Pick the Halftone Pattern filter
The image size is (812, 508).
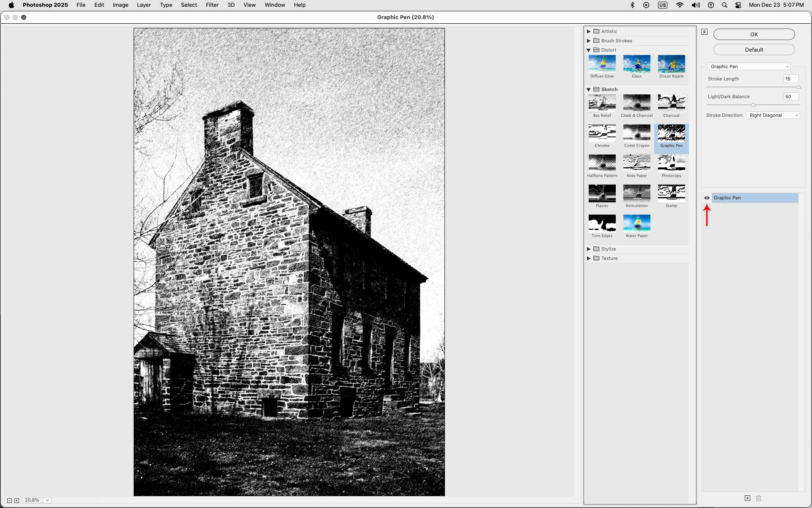tap(602, 163)
